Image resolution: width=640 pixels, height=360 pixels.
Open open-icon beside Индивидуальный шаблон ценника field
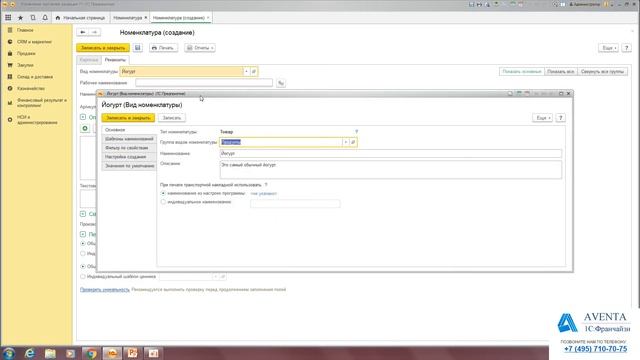(223, 277)
